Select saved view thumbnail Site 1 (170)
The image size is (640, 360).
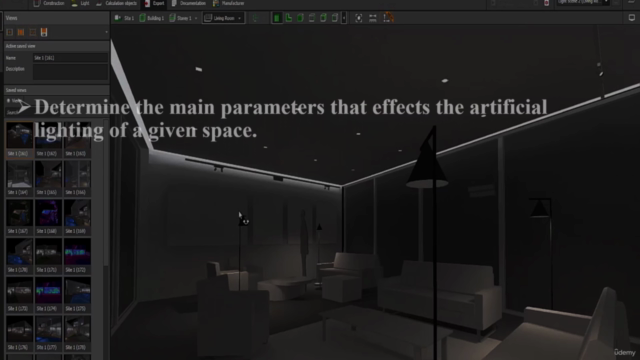tap(19, 256)
